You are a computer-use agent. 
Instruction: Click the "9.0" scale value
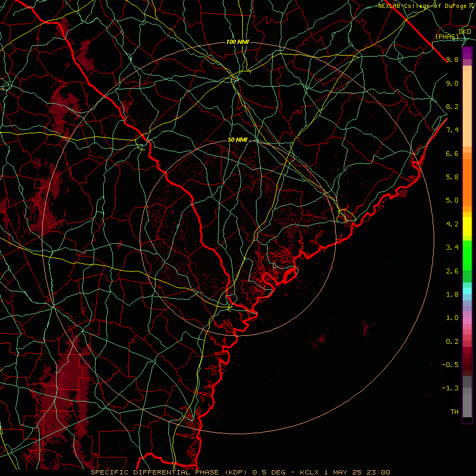coord(452,83)
